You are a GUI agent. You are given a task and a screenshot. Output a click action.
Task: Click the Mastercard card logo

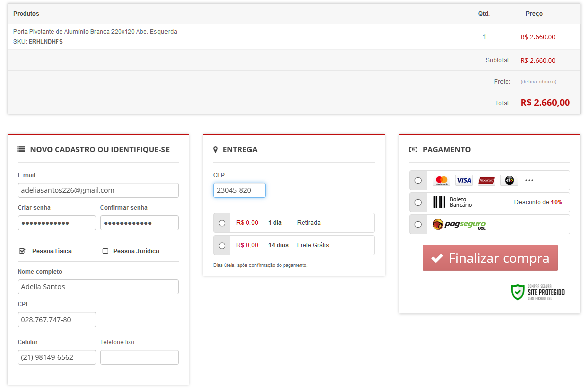pyautogui.click(x=441, y=180)
